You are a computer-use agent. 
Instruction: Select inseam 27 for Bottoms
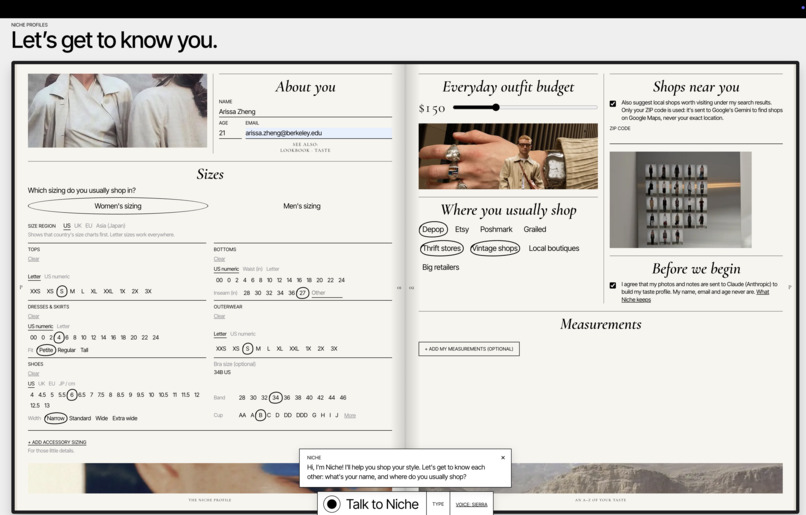(x=302, y=292)
